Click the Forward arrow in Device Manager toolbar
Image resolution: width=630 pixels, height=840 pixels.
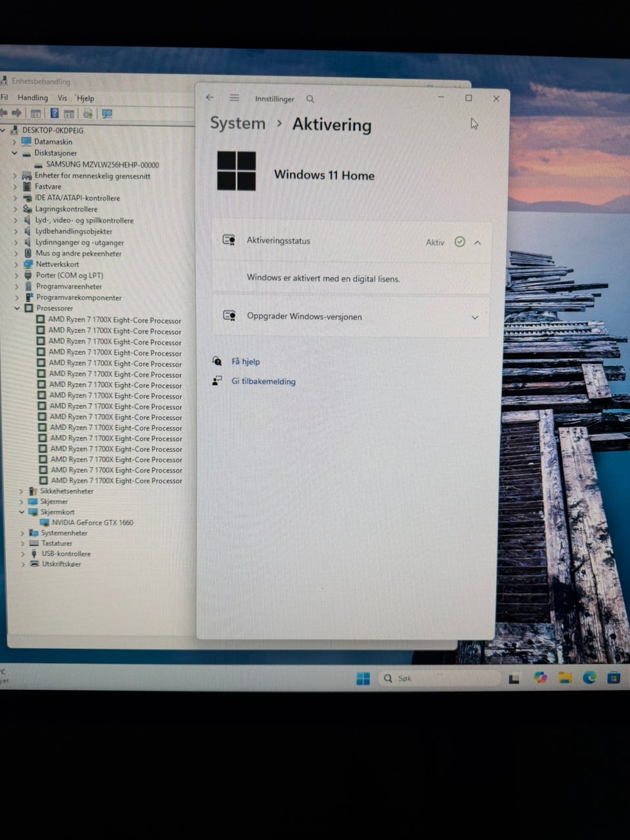coord(16,114)
